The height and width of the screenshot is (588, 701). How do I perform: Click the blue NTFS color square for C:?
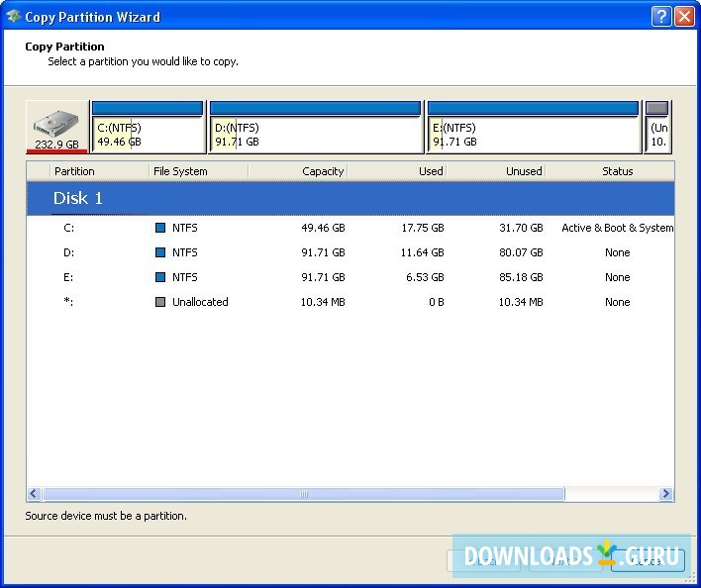tap(160, 228)
